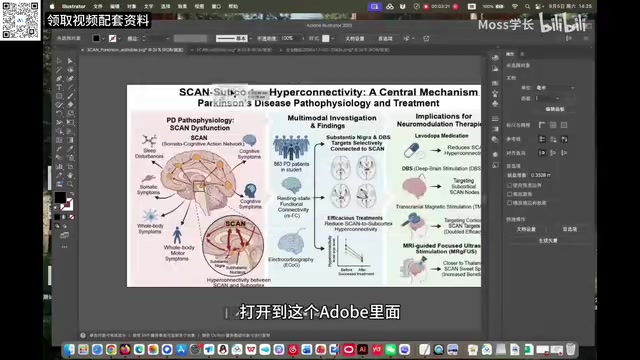This screenshot has width=640, height=360.
Task: Toggle show guides in 参考线 row
Action: coord(542,139)
